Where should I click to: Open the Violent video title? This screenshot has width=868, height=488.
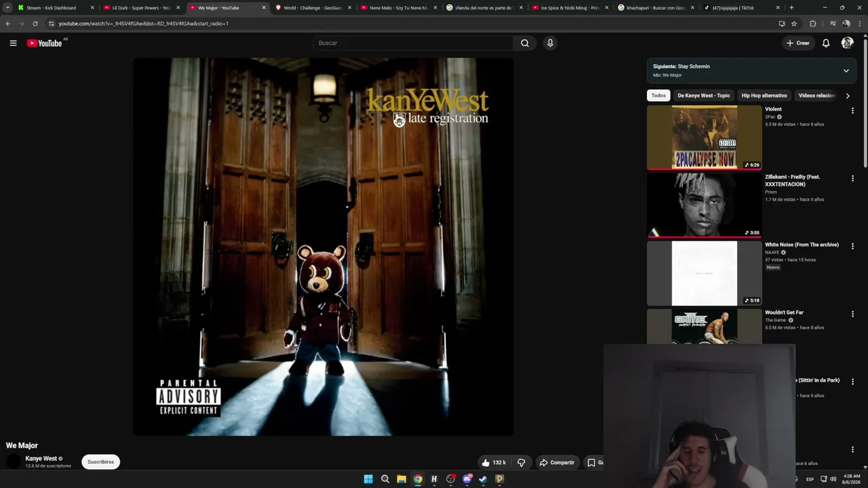point(773,109)
